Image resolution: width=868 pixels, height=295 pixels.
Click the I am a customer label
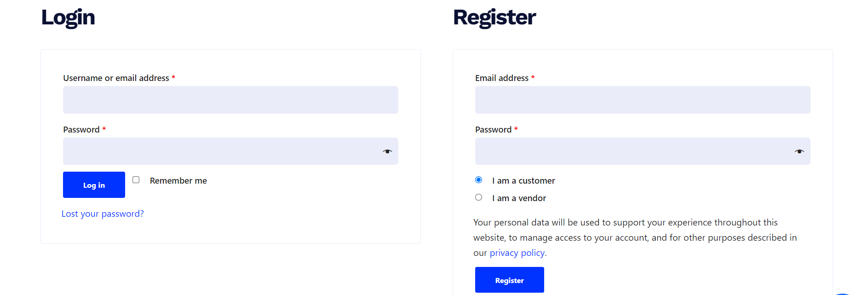[523, 181]
